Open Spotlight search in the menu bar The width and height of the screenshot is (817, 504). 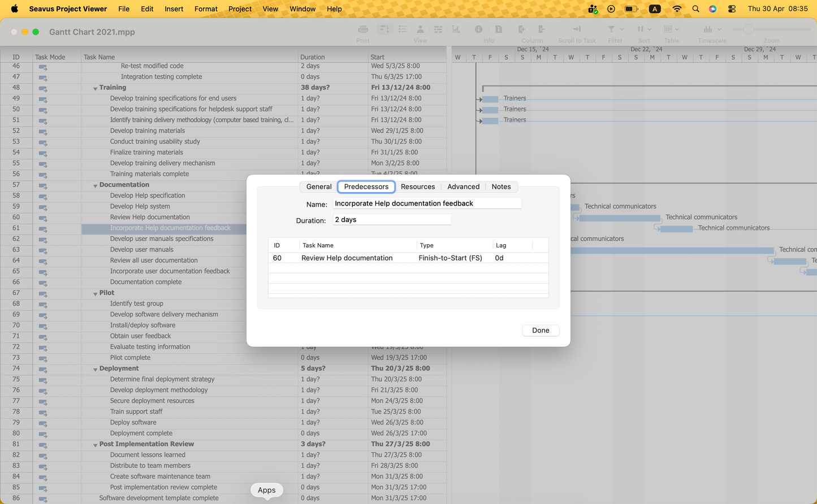point(695,8)
